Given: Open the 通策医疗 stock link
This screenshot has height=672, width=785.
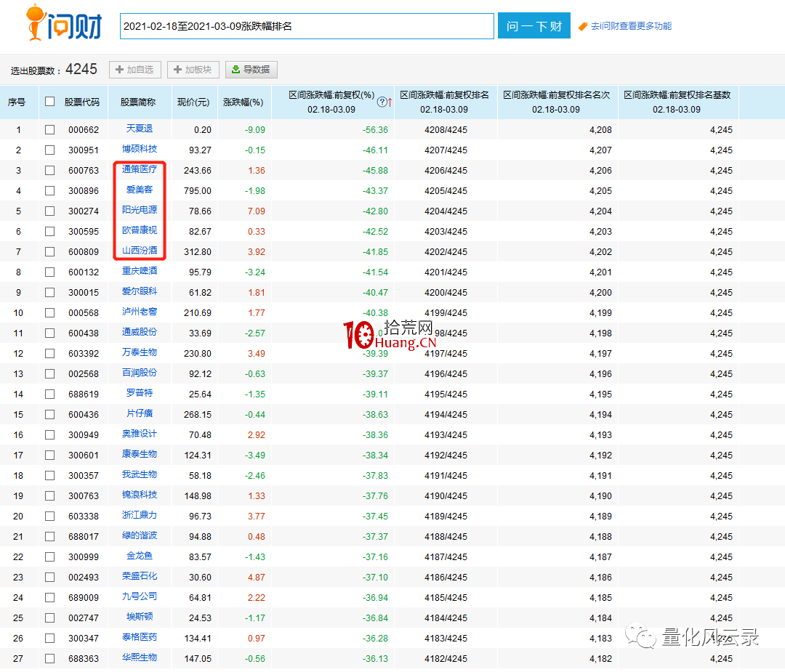Looking at the screenshot, I should 140,169.
